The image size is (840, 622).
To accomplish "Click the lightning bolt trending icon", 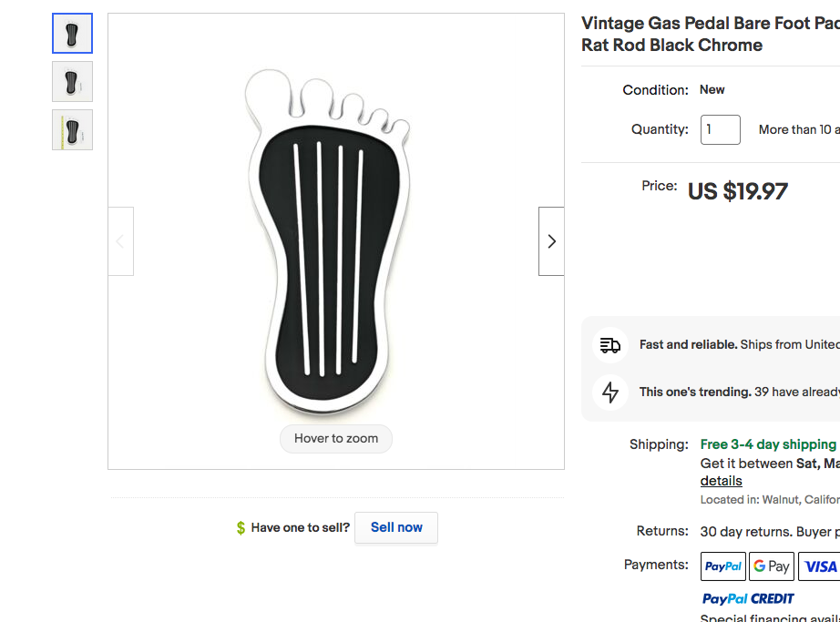I will (610, 393).
